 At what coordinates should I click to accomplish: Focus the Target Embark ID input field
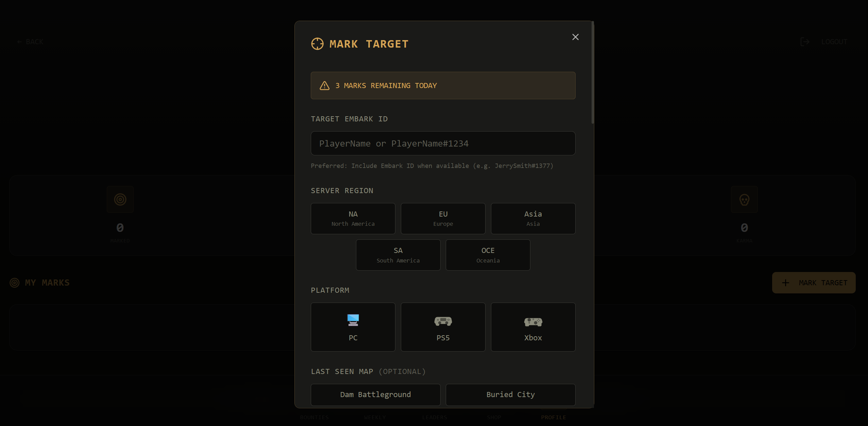click(443, 143)
